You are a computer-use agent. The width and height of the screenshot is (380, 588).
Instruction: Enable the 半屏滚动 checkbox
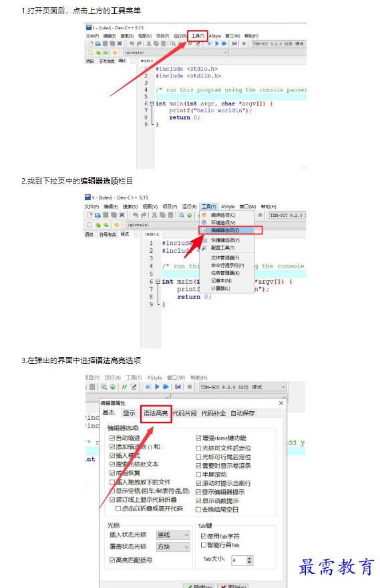pyautogui.click(x=199, y=475)
